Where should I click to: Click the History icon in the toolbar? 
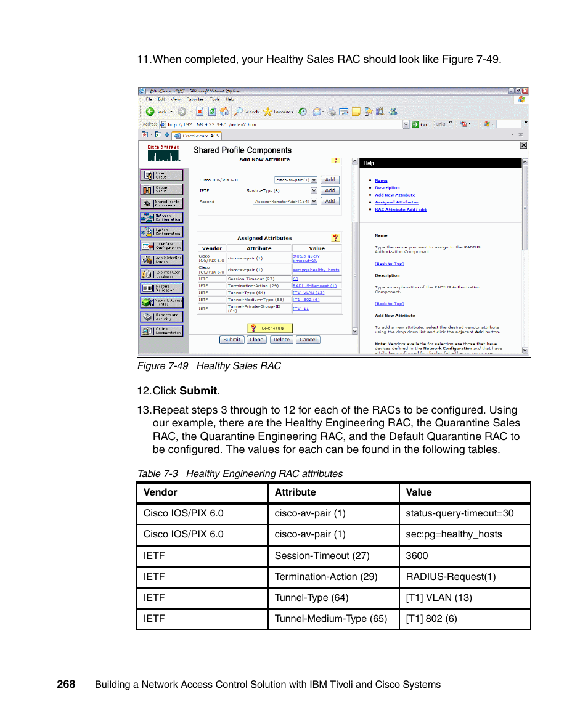click(302, 112)
